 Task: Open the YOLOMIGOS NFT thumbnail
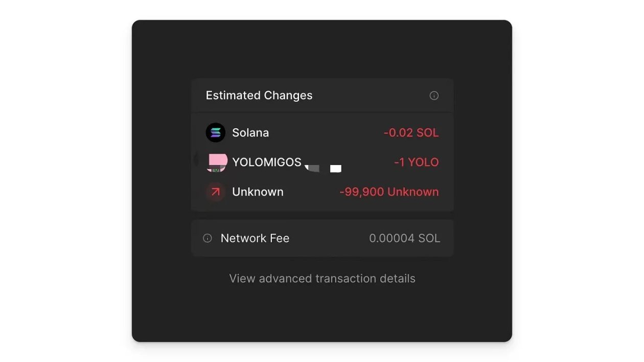point(217,162)
